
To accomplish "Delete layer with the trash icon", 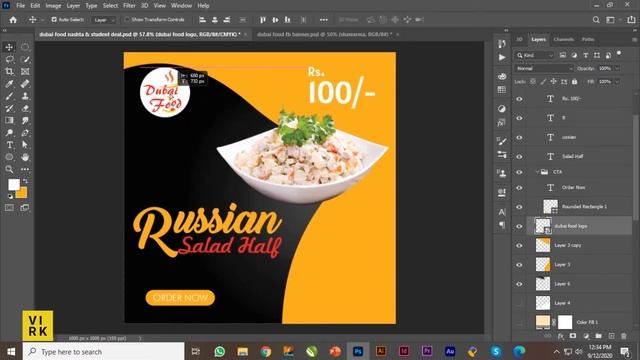I will point(624,336).
